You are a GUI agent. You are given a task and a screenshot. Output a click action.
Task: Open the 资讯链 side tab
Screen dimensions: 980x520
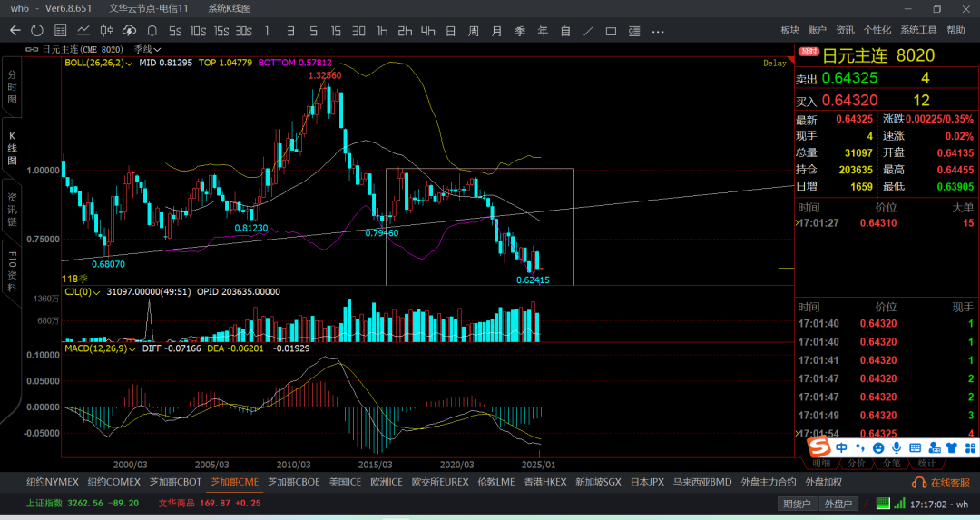pos(12,210)
